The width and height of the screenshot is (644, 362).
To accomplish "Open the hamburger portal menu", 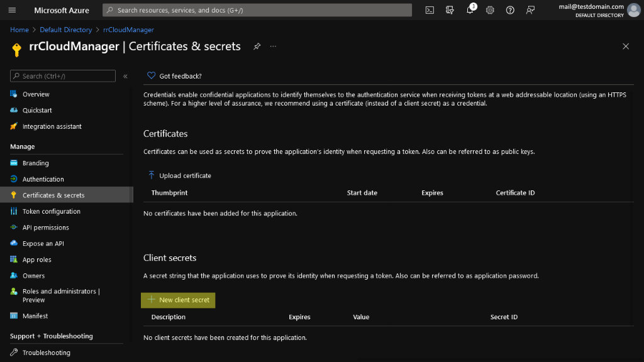I will (12, 10).
